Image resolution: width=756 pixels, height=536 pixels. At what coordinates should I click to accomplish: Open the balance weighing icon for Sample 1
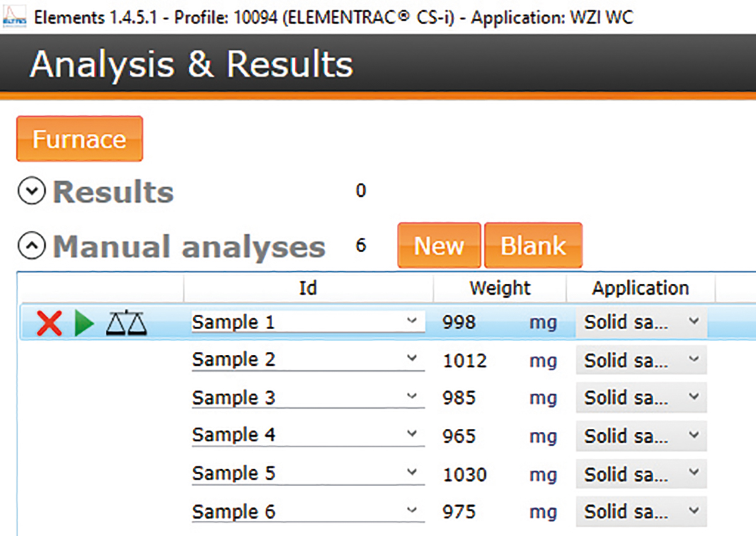125,322
